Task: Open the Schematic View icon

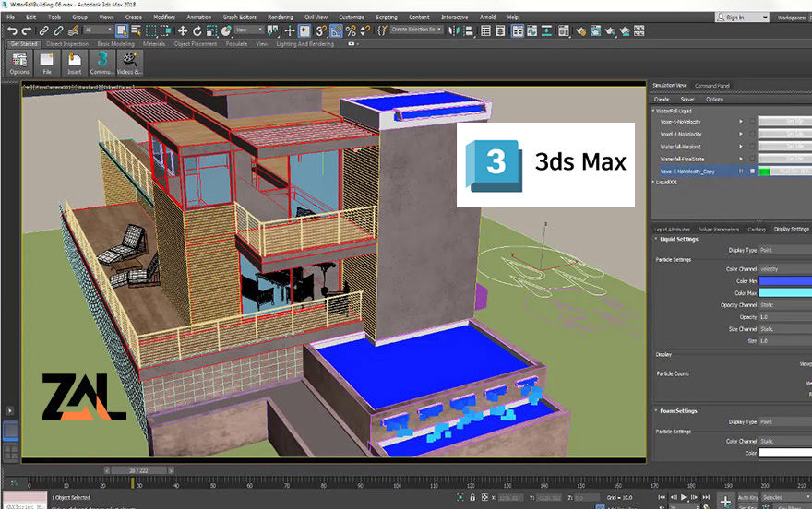Action: [546, 31]
